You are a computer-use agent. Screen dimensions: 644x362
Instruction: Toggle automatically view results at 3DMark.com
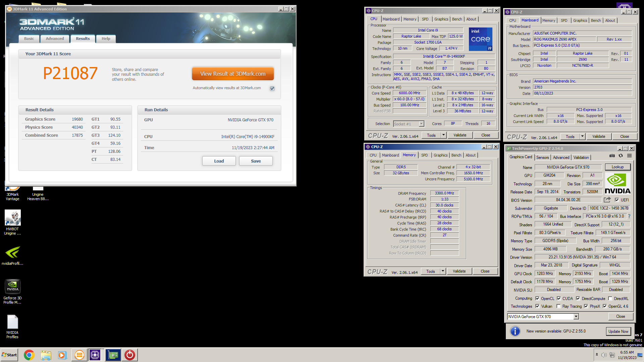(x=272, y=88)
